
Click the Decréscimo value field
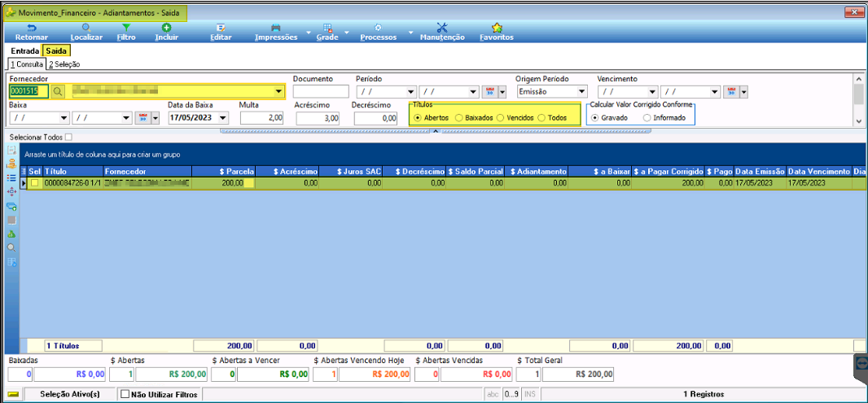[x=376, y=118]
